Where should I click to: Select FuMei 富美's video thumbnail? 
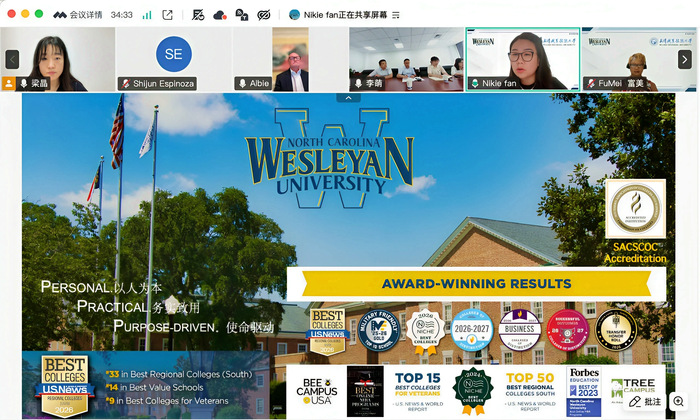[639, 59]
